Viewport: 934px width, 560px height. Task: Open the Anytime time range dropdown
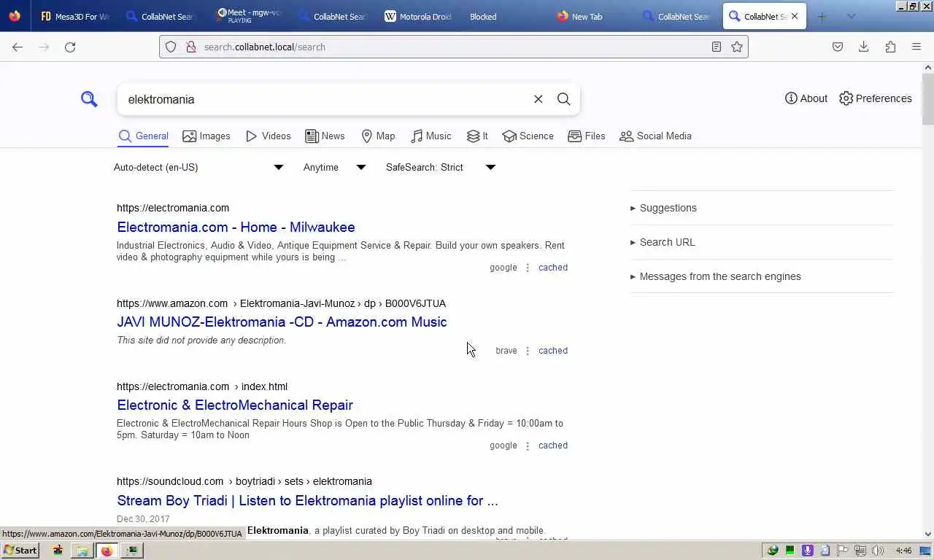coord(334,167)
